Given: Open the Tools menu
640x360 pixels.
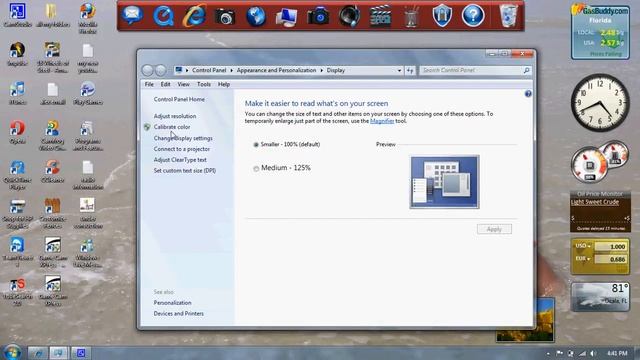Looking at the screenshot, I should click(x=204, y=84).
